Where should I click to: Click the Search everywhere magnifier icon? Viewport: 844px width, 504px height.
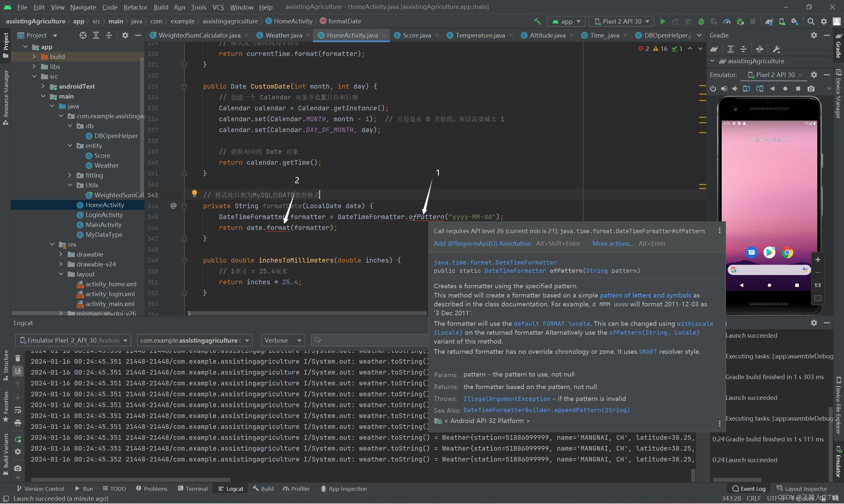click(811, 22)
